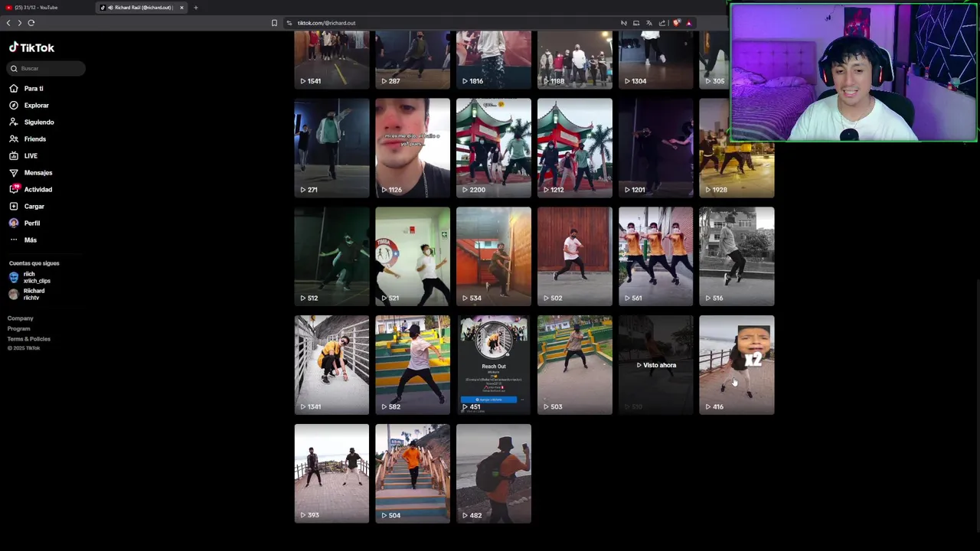The height and width of the screenshot is (551, 980).
Task: Open the video with 512 views
Action: tap(332, 256)
